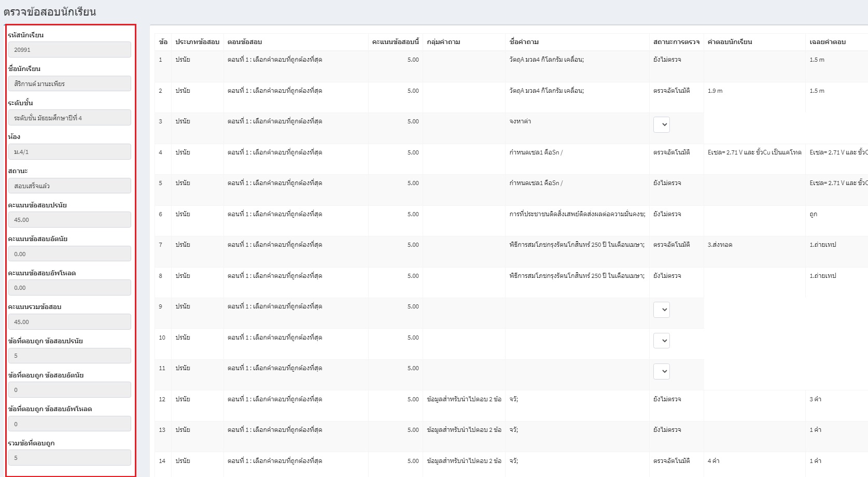Click the ห้อง field showing ม.4/1
The height and width of the screenshot is (477, 868).
click(69, 152)
